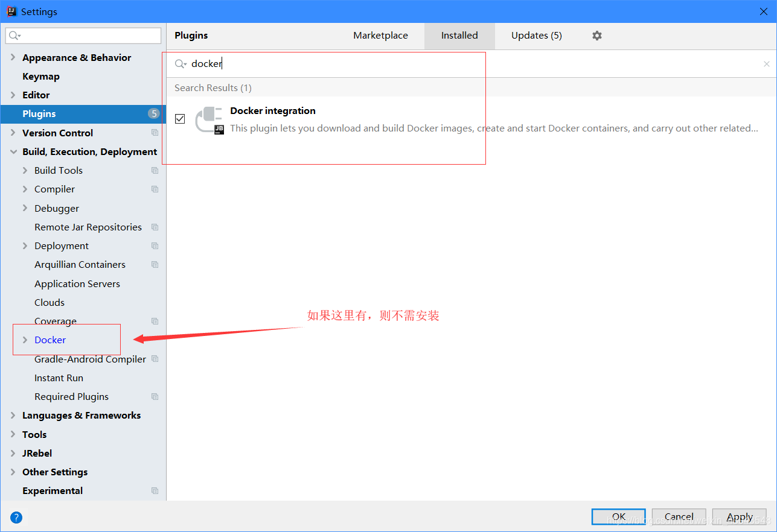The height and width of the screenshot is (532, 777).
Task: Open Docker settings item
Action: [x=50, y=340]
